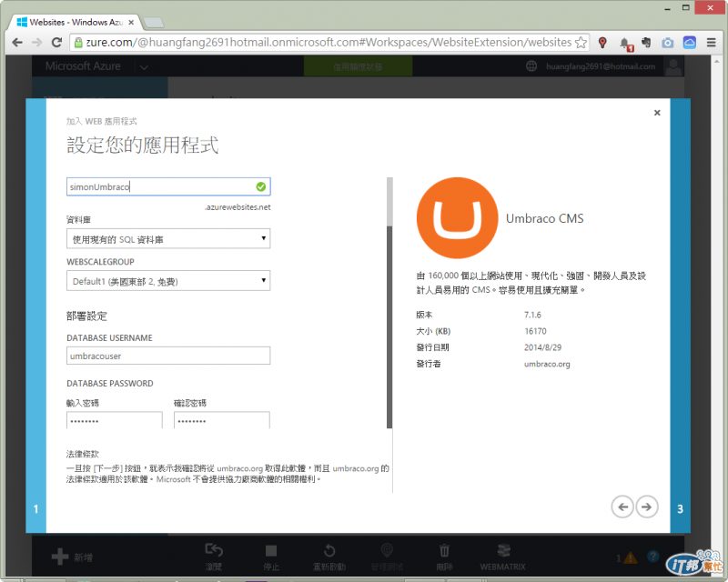Image resolution: width=728 pixels, height=582 pixels.
Task: Close the Websites browser tab
Action: pos(131,22)
